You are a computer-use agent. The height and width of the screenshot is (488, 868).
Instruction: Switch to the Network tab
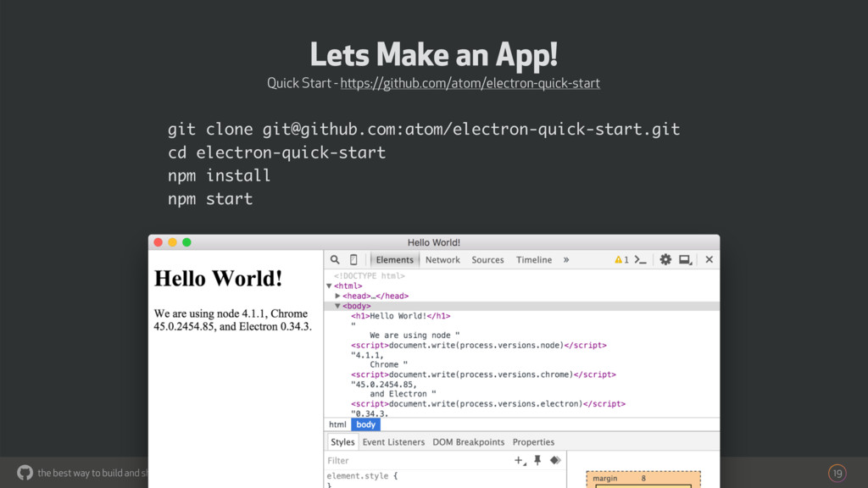coord(442,259)
